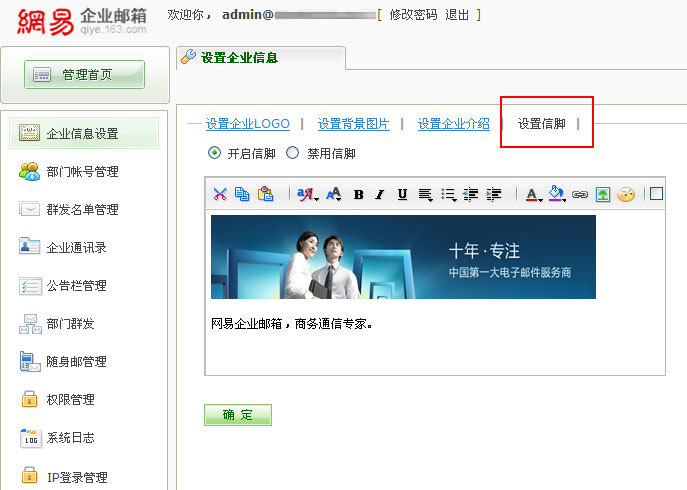Open the font family dropdown
The image size is (687, 490).
coord(307,194)
